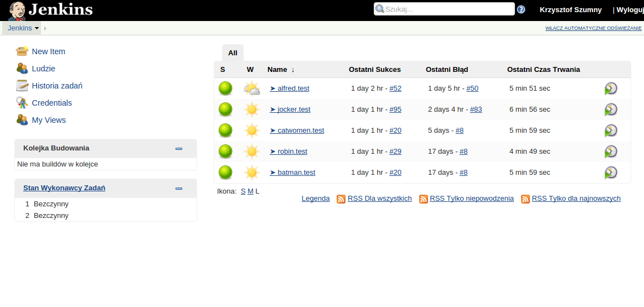Sort by Ostatni Czas Trwania header
The image size is (644, 307).
543,70
